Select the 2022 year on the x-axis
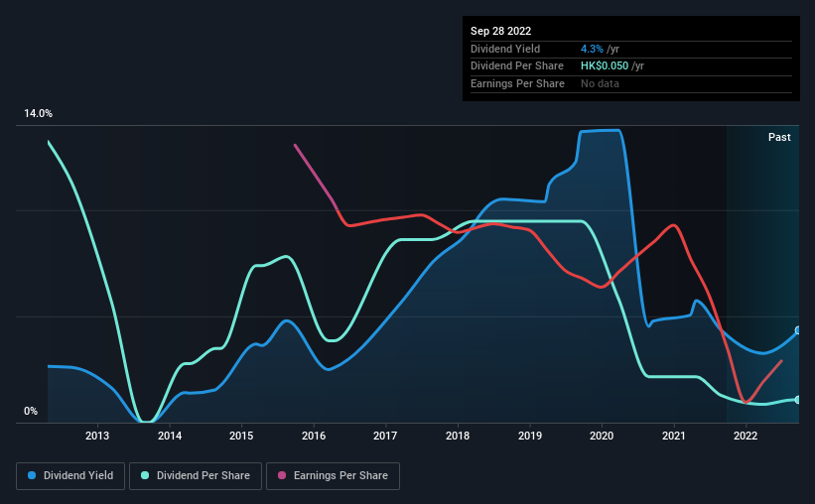The width and height of the screenshot is (815, 504). pos(746,436)
